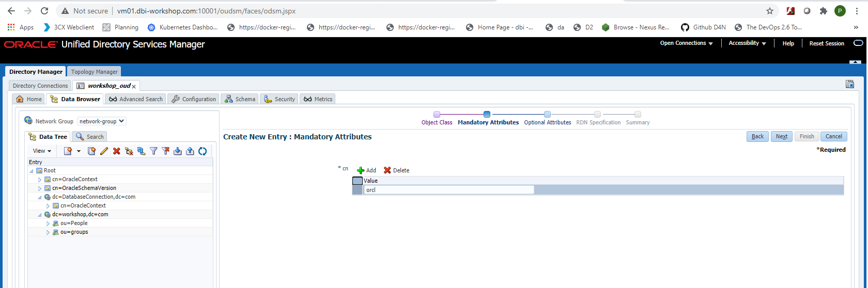Image resolution: width=868 pixels, height=288 pixels.
Task: Open the View menu in Data Tree
Action: 42,151
